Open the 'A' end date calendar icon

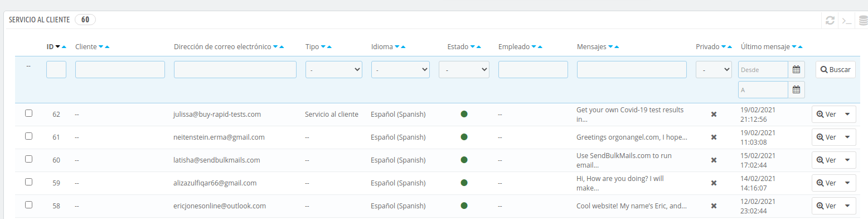coord(796,89)
